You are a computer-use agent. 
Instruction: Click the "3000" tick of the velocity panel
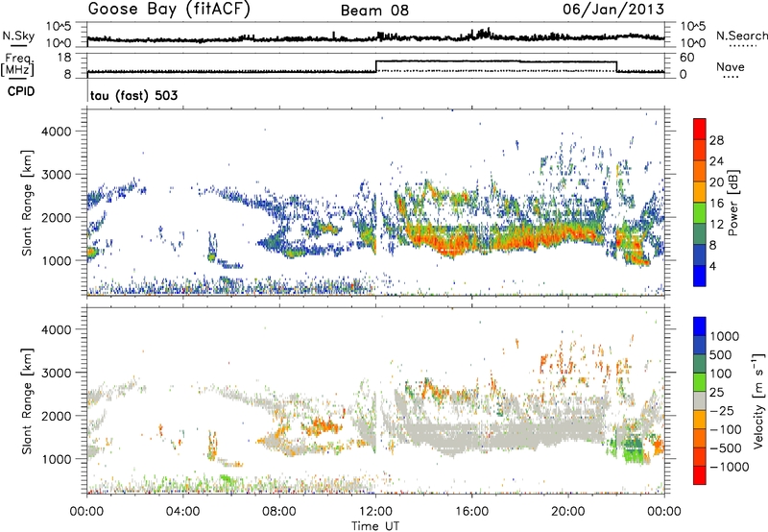pos(56,373)
